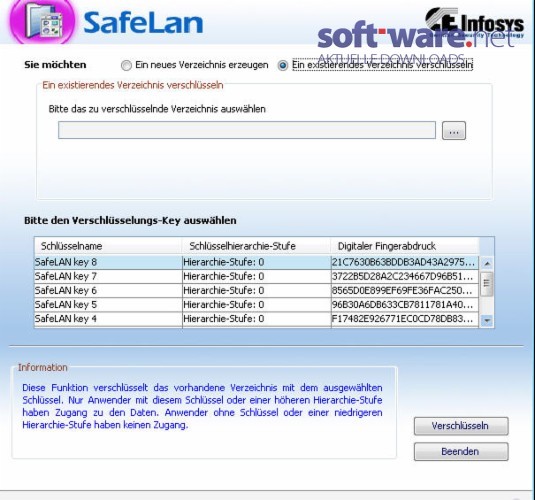Select the SafeLAN key 6 row
Image resolution: width=535 pixels, height=500 pixels.
pos(257,290)
